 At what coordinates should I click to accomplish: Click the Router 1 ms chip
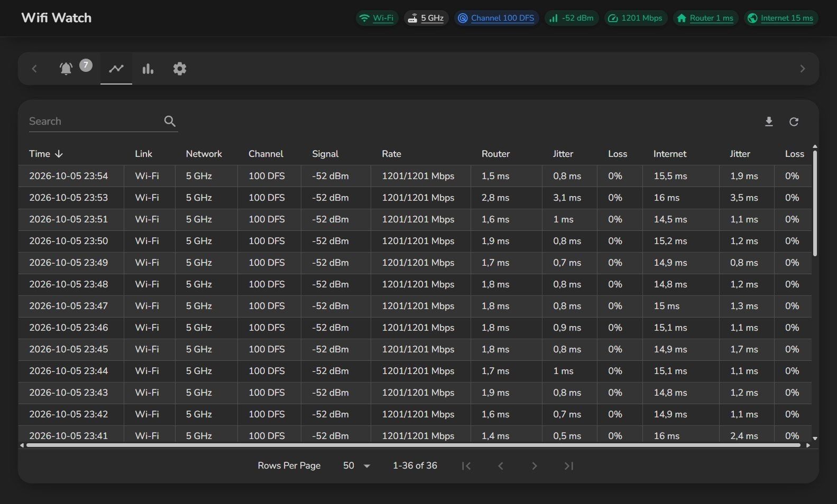click(x=705, y=18)
